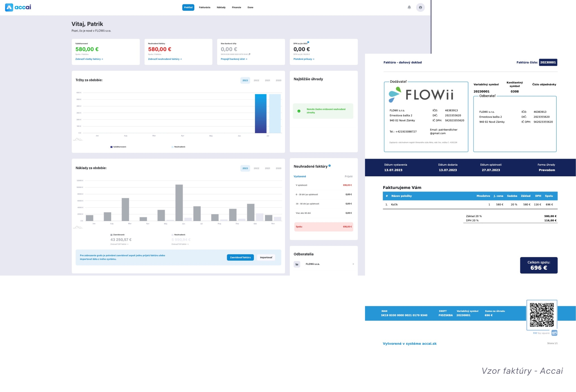This screenshot has height=392, width=576.
Task: Click the V splatnosti row showing 696,00 €
Action: pyautogui.click(x=324, y=185)
